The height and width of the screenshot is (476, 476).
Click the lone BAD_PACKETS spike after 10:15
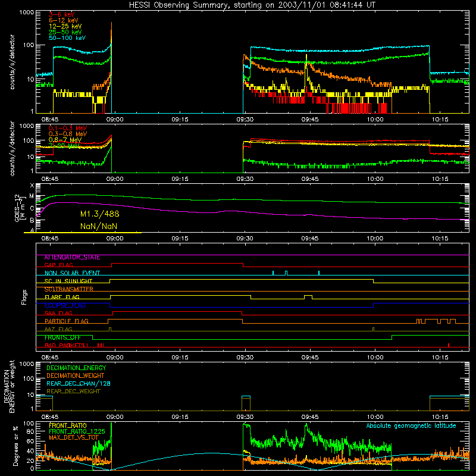click(x=449, y=345)
